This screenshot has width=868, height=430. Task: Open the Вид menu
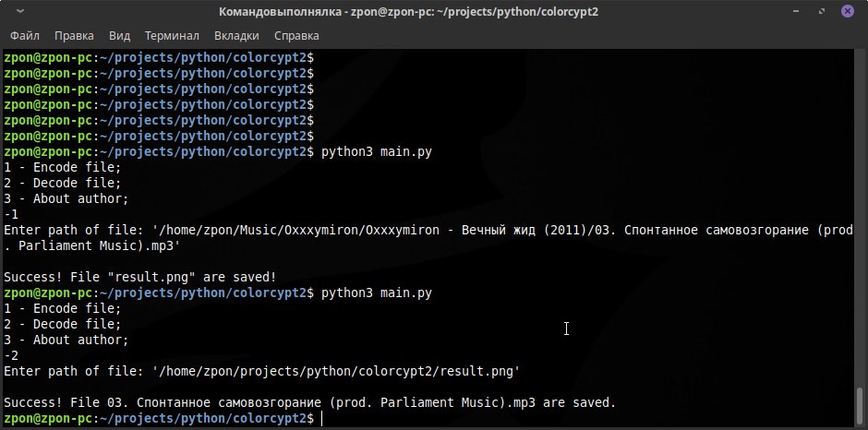point(119,35)
